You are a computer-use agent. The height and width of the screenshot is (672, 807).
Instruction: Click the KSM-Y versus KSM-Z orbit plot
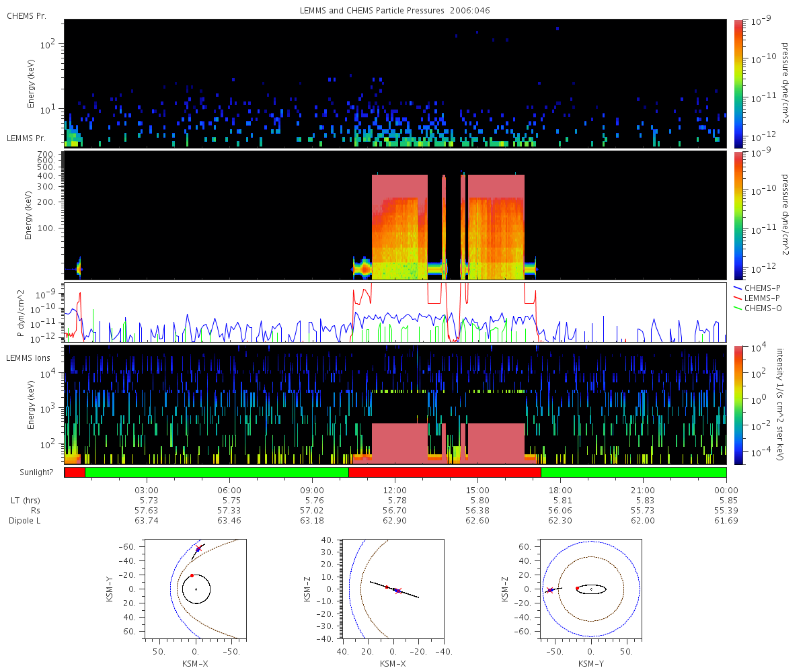pyautogui.click(x=591, y=589)
